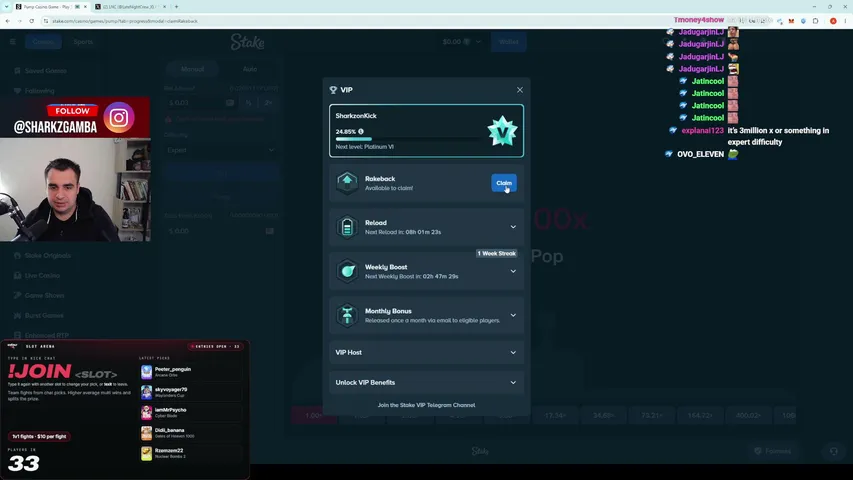
Task: Click the Weekly Boost droplet icon
Action: tap(347, 271)
